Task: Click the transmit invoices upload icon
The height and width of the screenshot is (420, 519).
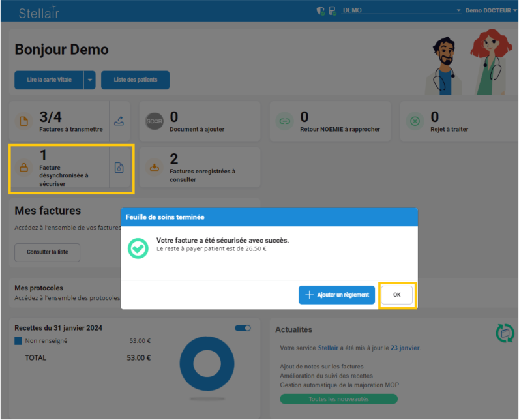Action: [x=118, y=121]
